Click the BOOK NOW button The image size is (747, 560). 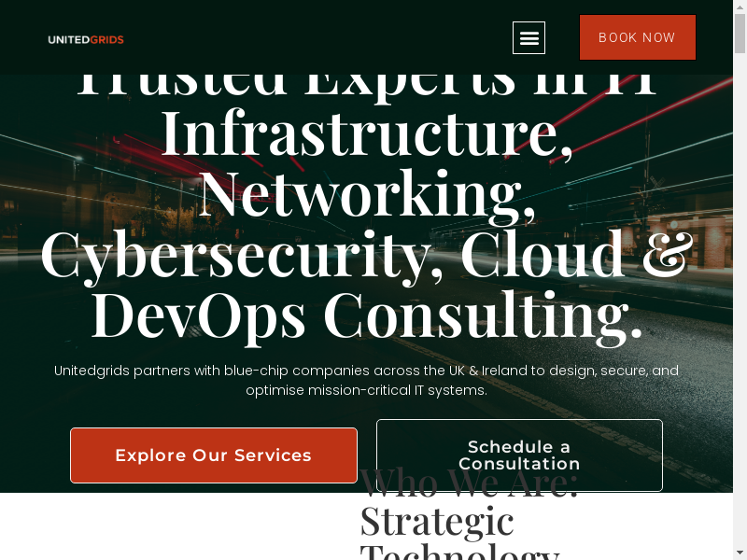tap(638, 37)
